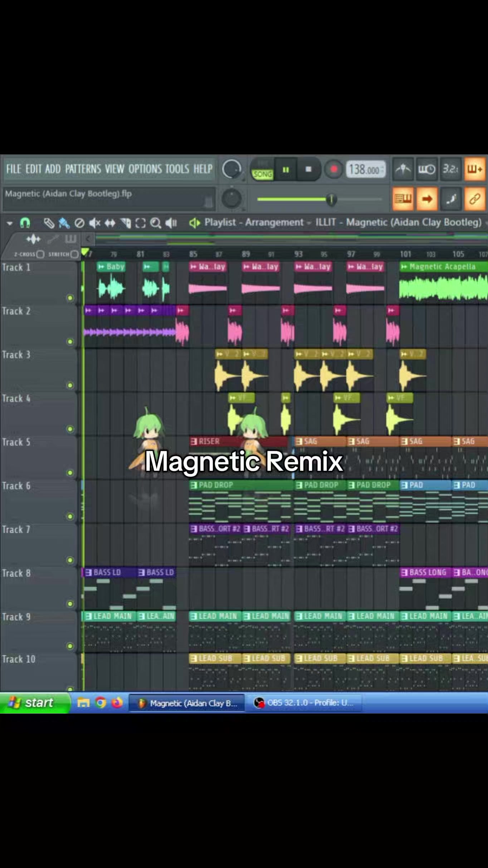Focus pattern clips icon
488x868 pixels.
[x=70, y=239]
